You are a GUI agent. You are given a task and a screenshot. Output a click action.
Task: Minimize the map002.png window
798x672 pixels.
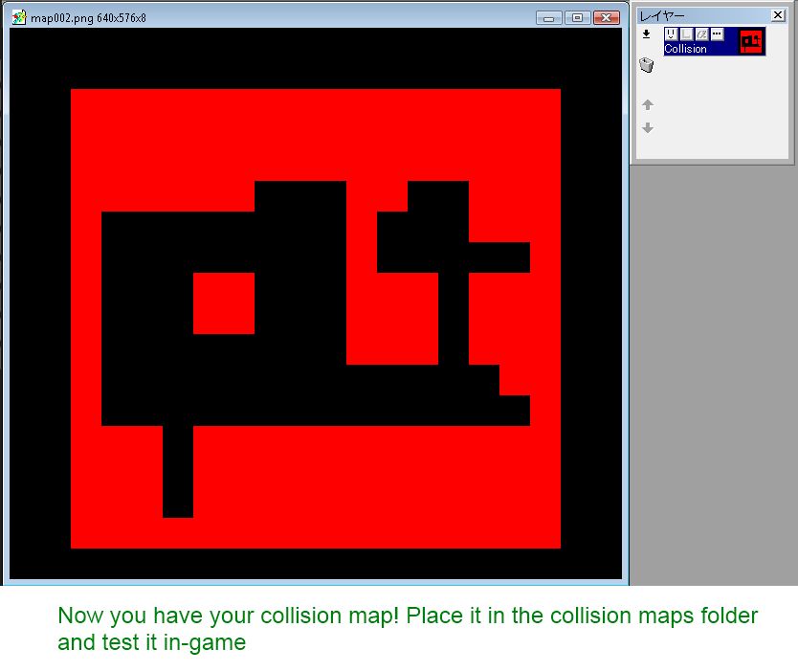(548, 18)
